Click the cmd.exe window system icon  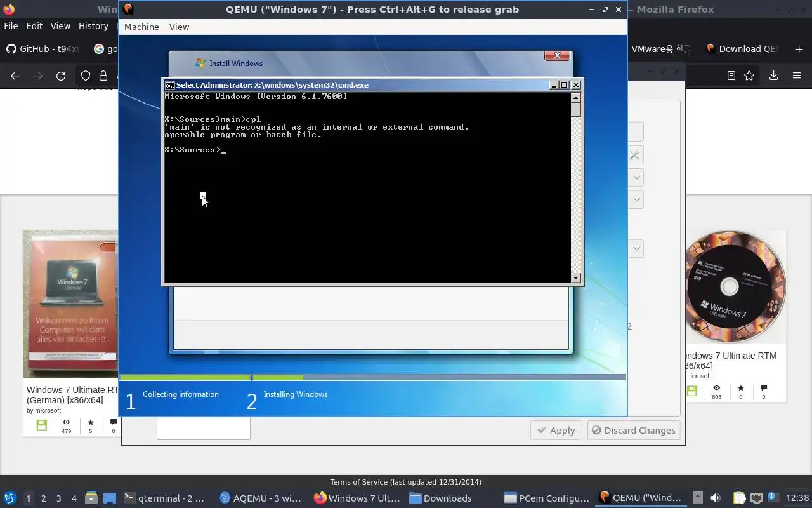(169, 85)
